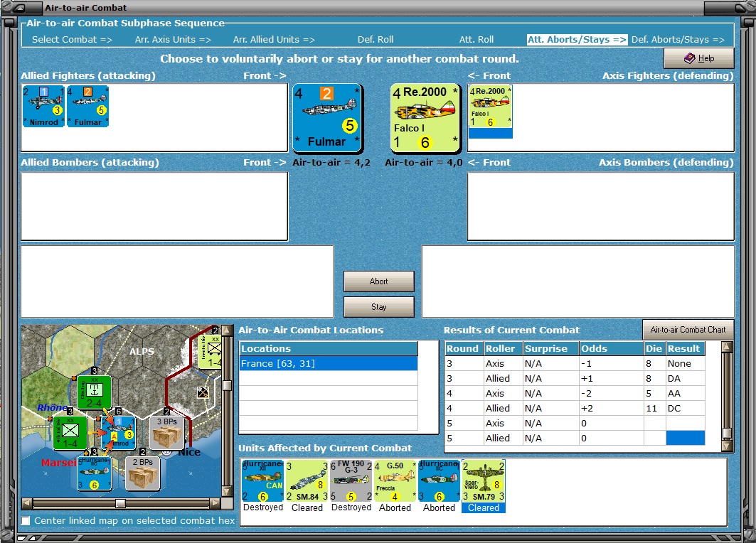
Task: Click the results list scroll down arrow
Action: pyautogui.click(x=727, y=446)
